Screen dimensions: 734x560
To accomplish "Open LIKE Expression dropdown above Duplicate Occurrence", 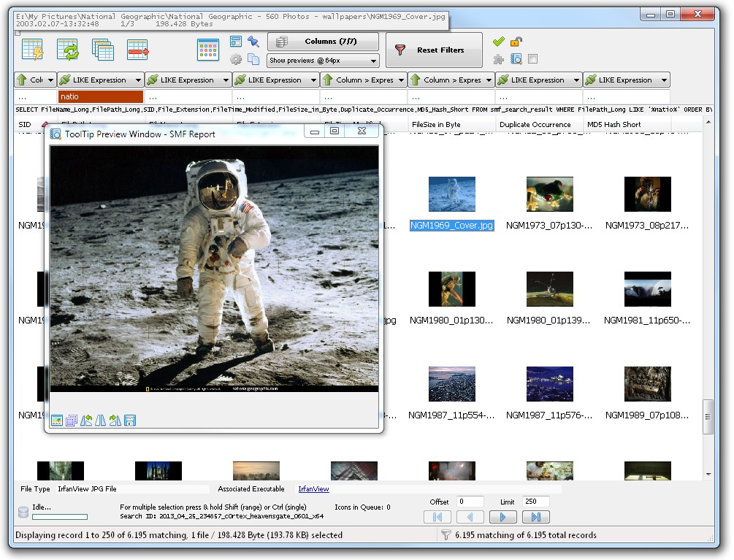I will point(539,80).
